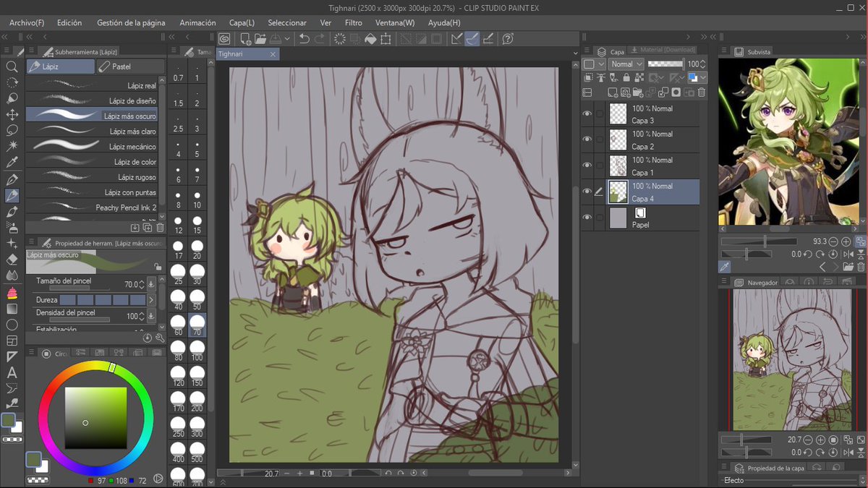The height and width of the screenshot is (488, 868).
Task: Hide layer Capa 3
Action: [x=587, y=114]
